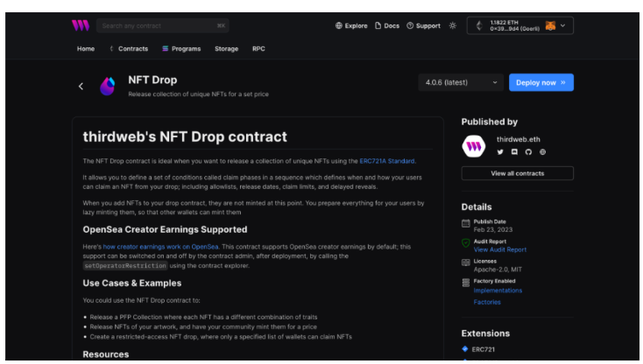Open the ERC721 extension entry
This screenshot has width=643, height=364.
484,349
